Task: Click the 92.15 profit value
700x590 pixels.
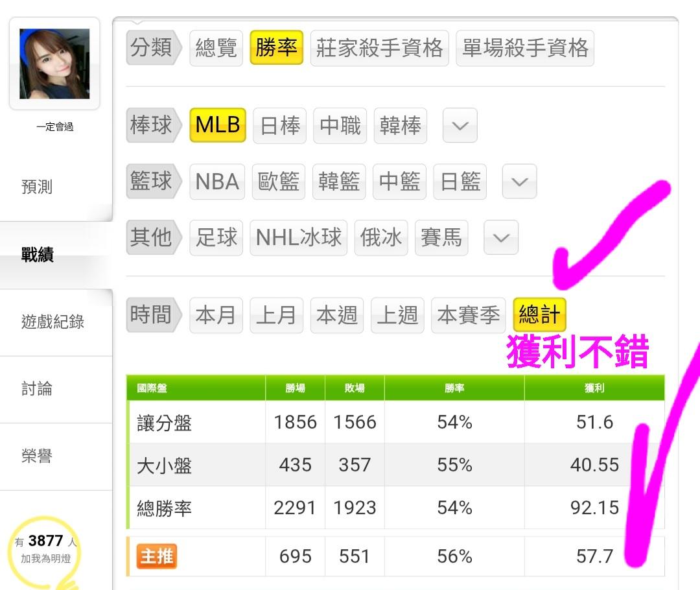Action: [x=594, y=508]
